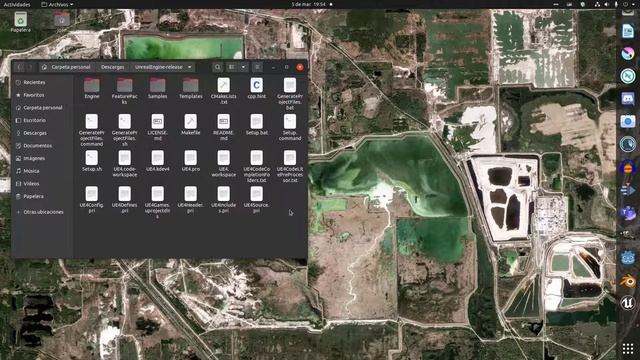Open the Papelera desktop icon
Viewport: 640px width, 360px height.
click(20, 22)
